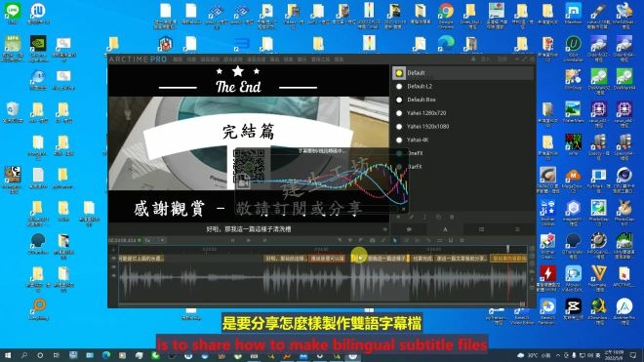Open the Maxthon browser desktop icon
Image resolution: width=644 pixels, height=362 pixels.
[573, 13]
